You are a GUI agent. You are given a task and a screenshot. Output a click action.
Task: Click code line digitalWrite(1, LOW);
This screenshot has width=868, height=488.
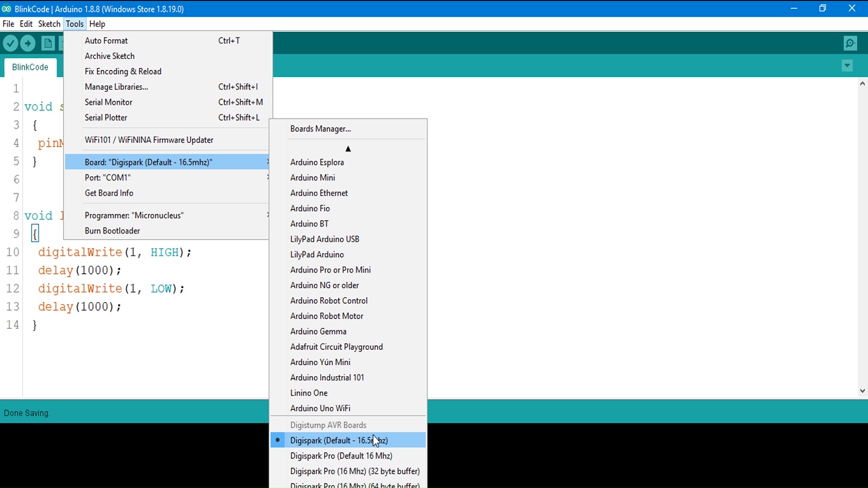point(111,289)
